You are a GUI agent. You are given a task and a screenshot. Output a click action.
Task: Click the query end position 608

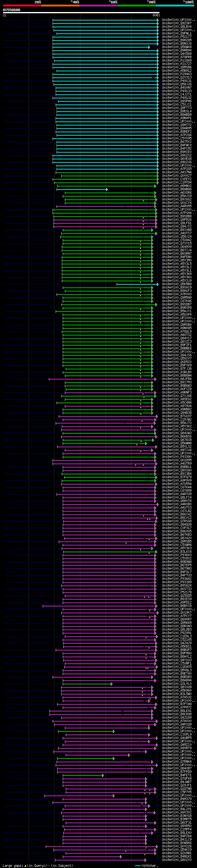click(155, 15)
